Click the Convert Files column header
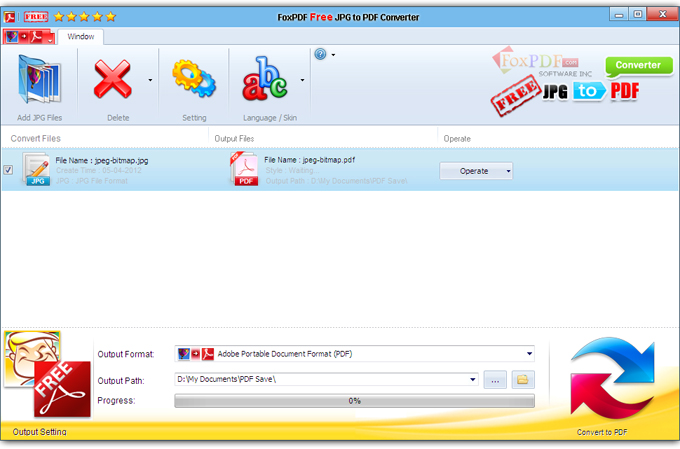Viewport: 680px width, 449px height. pos(36,138)
